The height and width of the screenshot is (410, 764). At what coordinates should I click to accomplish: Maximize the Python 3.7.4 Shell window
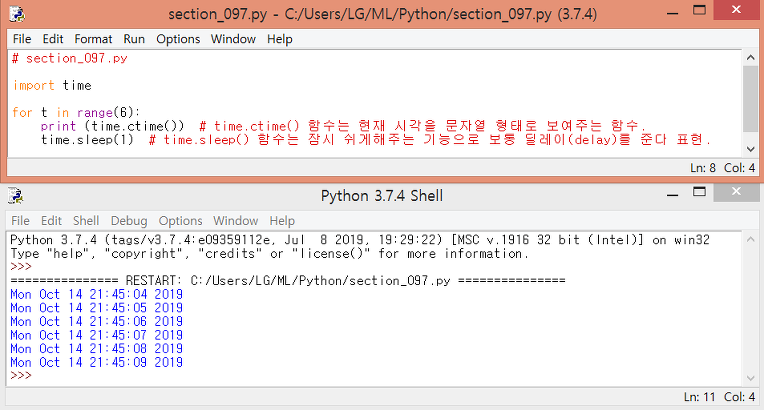[699, 192]
